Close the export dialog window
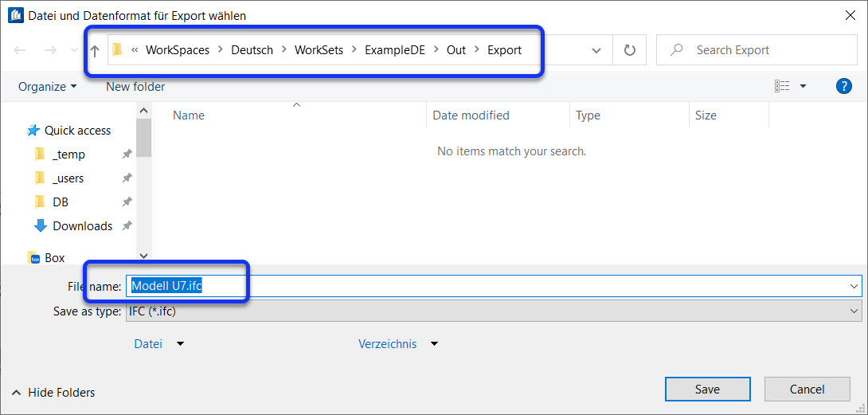Screen dimensions: 868x415 pyautogui.click(x=850, y=15)
